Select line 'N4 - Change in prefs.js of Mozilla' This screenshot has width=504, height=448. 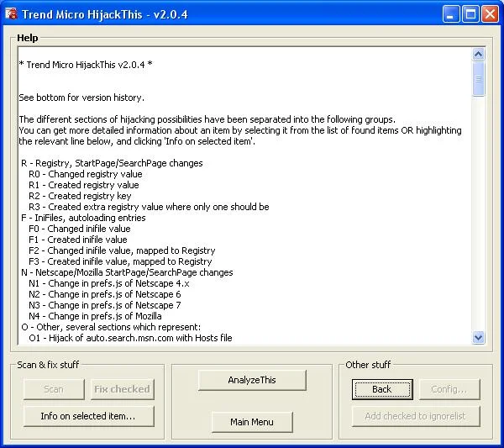pyautogui.click(x=95, y=316)
